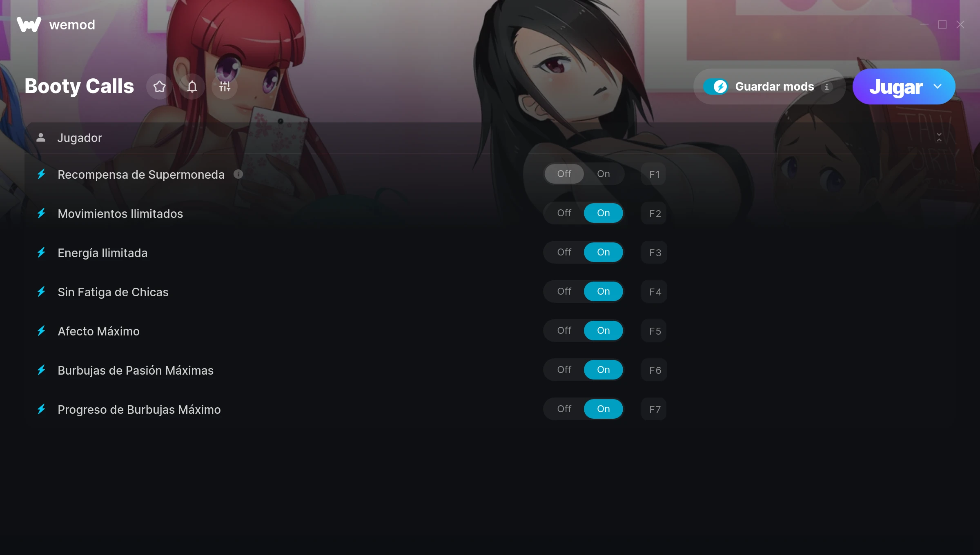980x555 pixels.
Task: Switch Off Afecto Máximo
Action: point(564,331)
